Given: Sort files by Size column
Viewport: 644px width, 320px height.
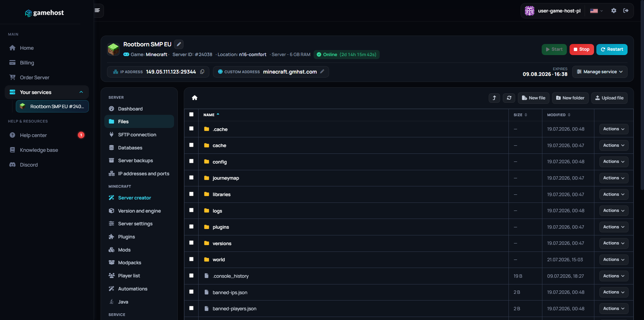Looking at the screenshot, I should [520, 115].
